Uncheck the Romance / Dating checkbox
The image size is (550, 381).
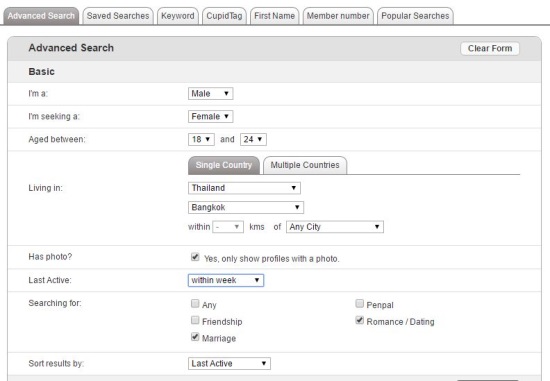(x=360, y=320)
